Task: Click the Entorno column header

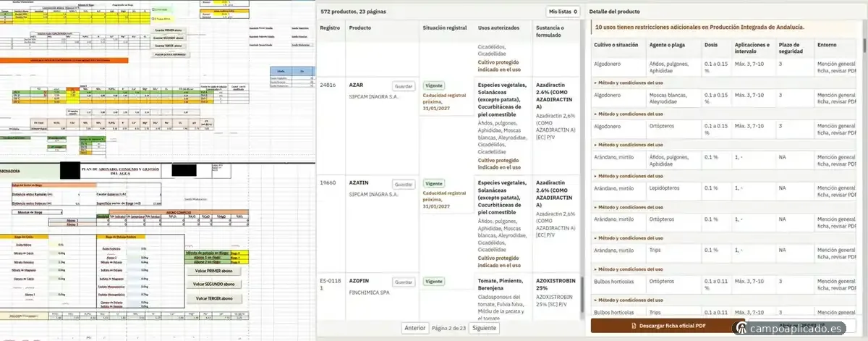Action: tap(827, 44)
